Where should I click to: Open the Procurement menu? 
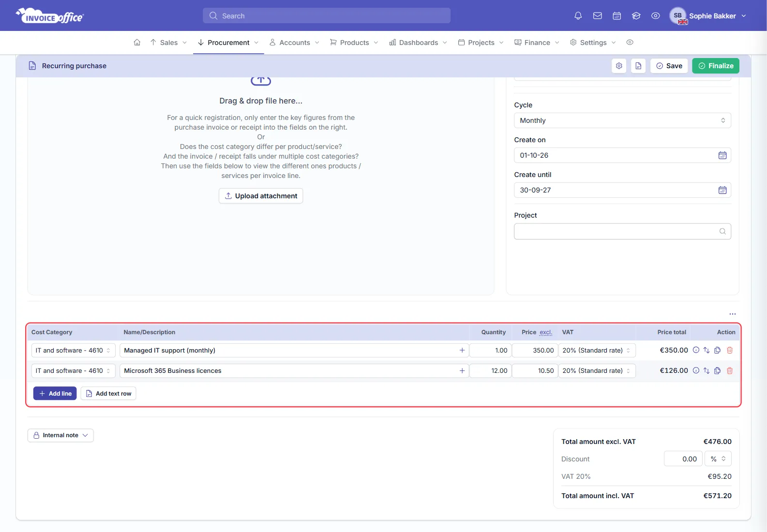coord(228,43)
